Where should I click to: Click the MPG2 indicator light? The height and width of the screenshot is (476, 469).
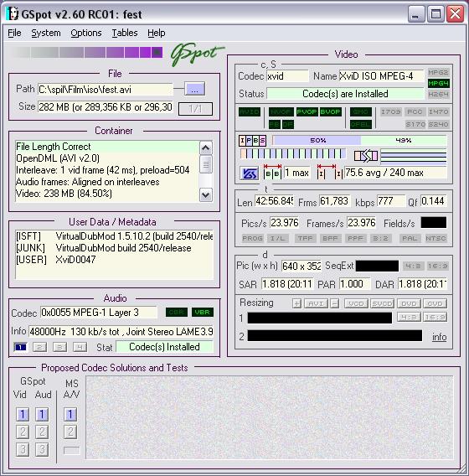coord(438,72)
